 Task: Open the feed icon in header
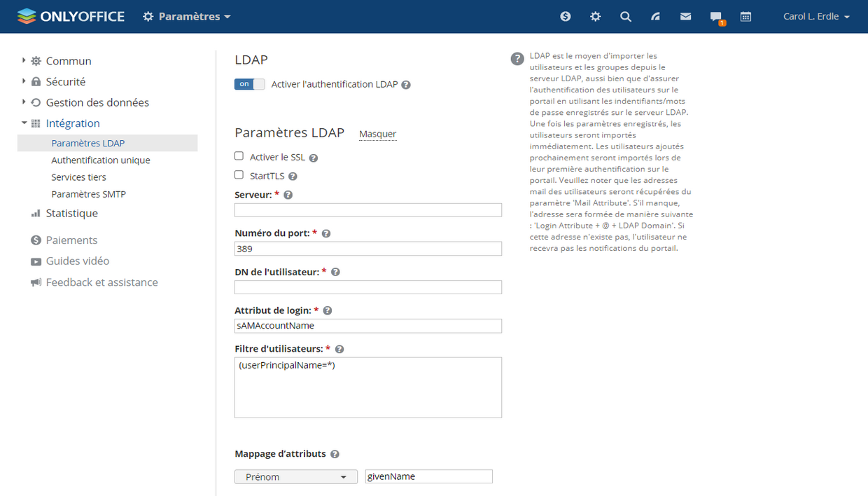tap(656, 16)
